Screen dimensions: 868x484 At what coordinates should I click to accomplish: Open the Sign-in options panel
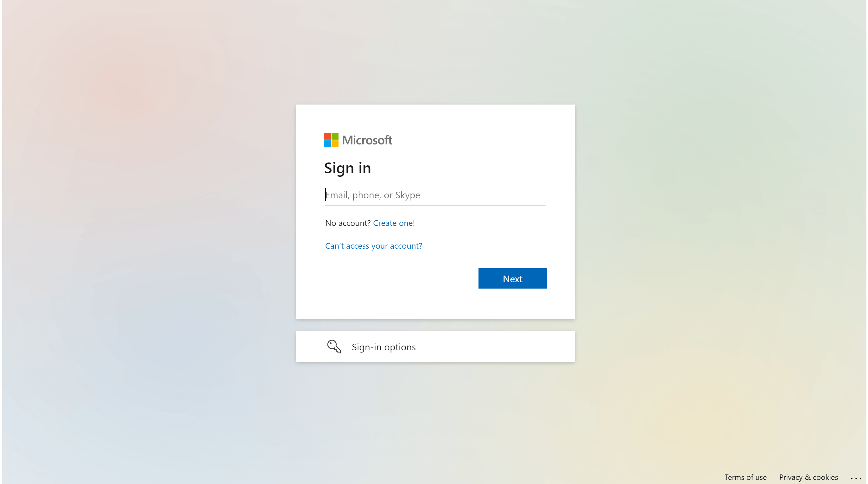tap(435, 347)
